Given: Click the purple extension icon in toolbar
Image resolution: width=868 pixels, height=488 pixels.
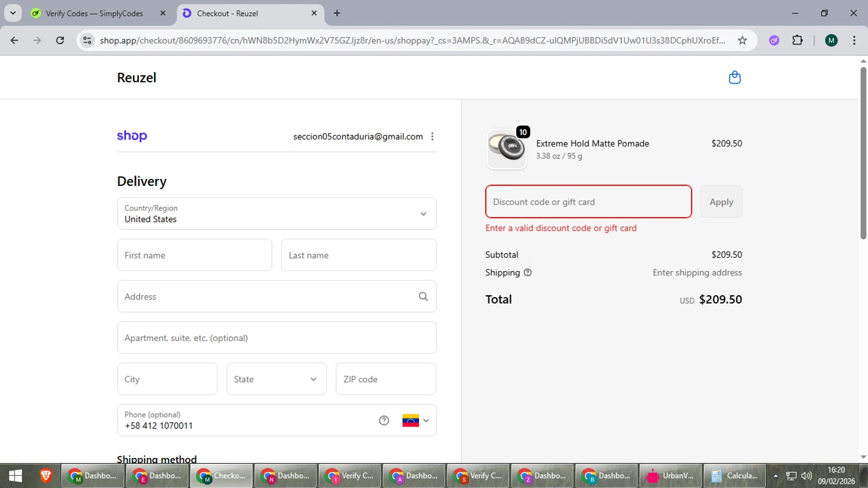Looking at the screenshot, I should click(x=774, y=41).
